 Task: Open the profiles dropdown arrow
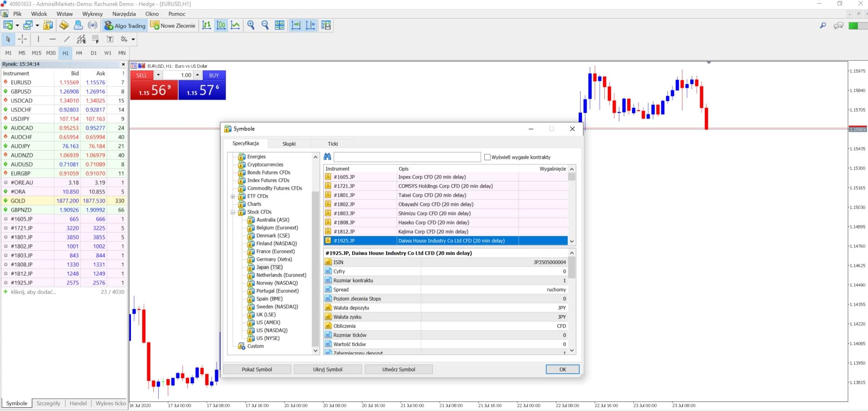pyautogui.click(x=37, y=25)
